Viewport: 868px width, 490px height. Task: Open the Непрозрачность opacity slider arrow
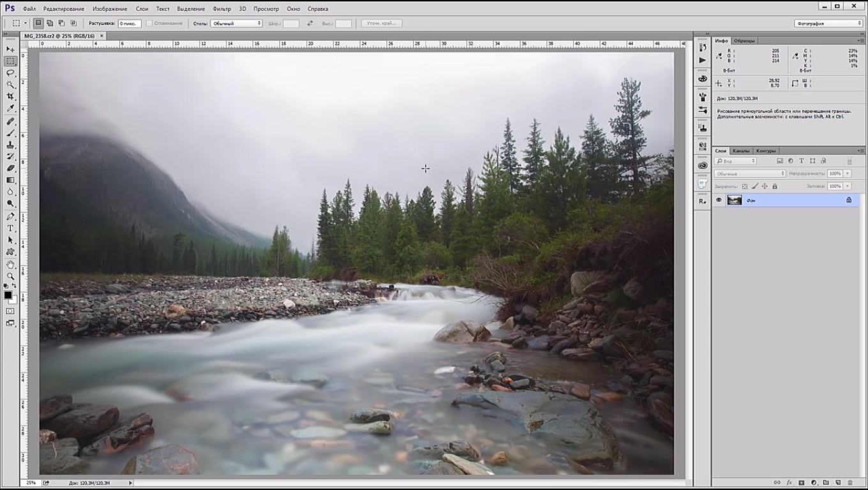848,174
